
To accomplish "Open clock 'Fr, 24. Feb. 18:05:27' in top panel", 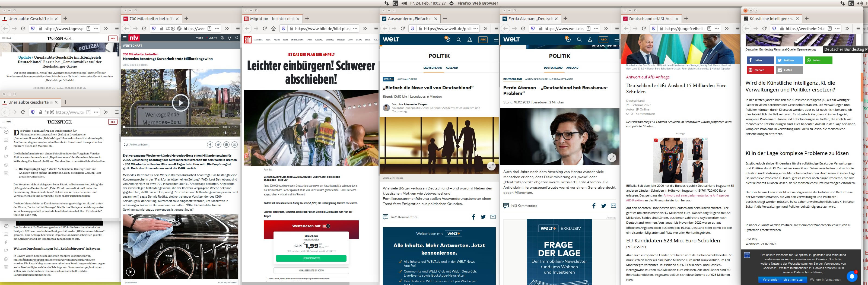I will [428, 3].
